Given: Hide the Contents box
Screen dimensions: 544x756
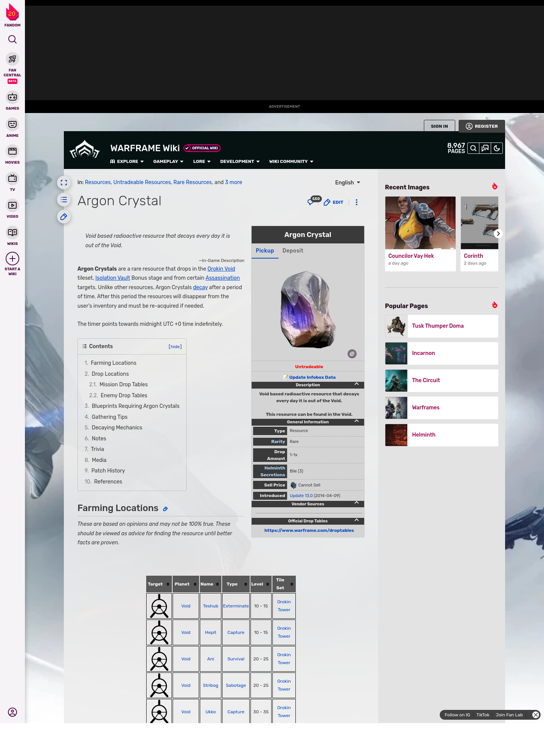Looking at the screenshot, I should [175, 347].
